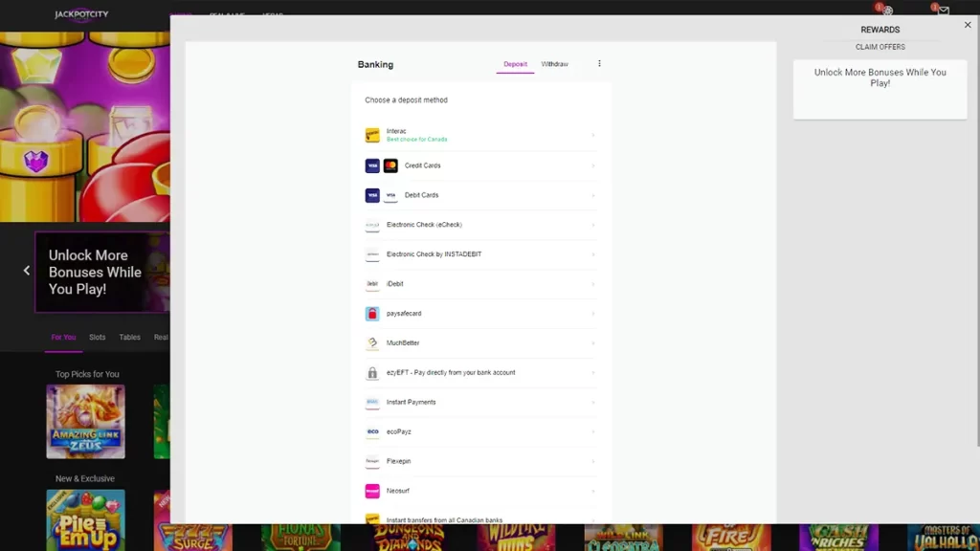The width and height of the screenshot is (980, 551).
Task: Open the Masters of Valhalla game thumbnail
Action: tap(943, 538)
